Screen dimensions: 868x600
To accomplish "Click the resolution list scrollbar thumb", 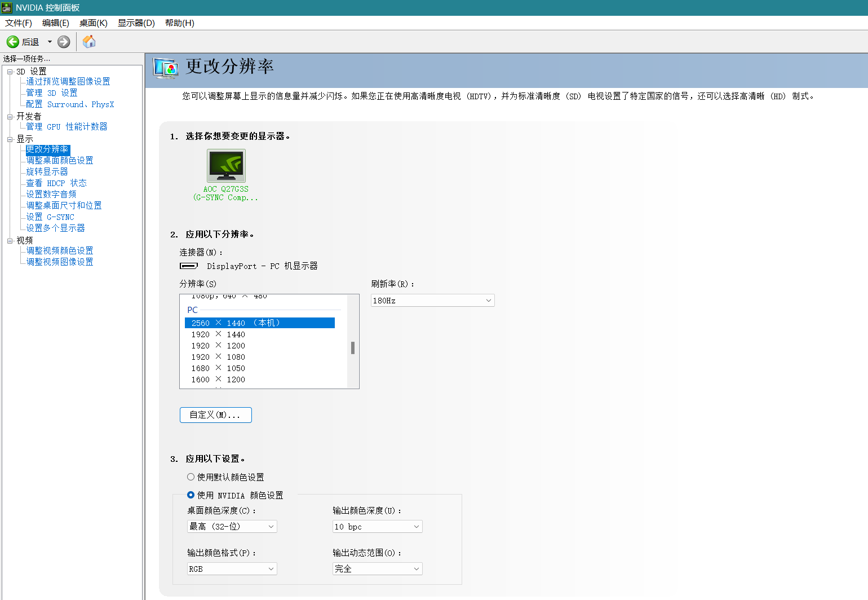I will [353, 348].
